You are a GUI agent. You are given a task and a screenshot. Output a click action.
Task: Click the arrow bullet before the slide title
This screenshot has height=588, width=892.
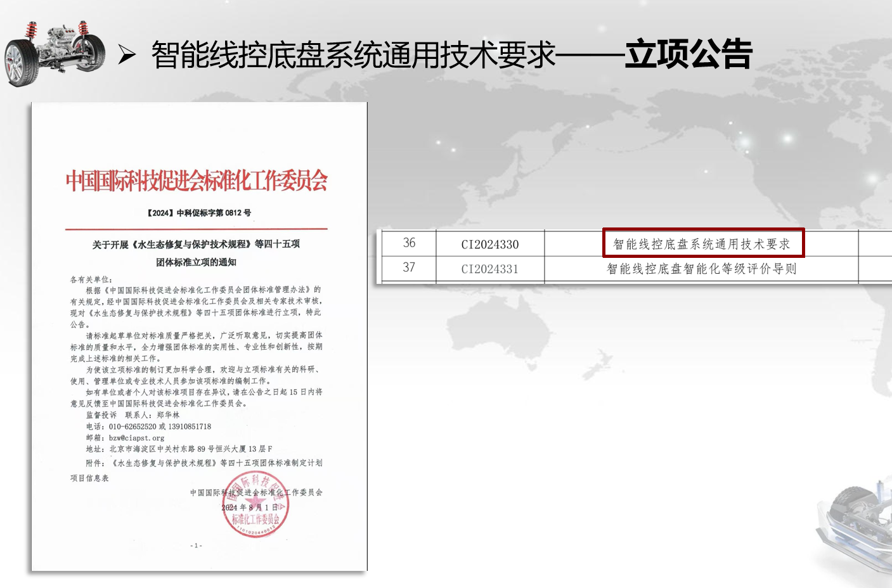[x=127, y=55]
